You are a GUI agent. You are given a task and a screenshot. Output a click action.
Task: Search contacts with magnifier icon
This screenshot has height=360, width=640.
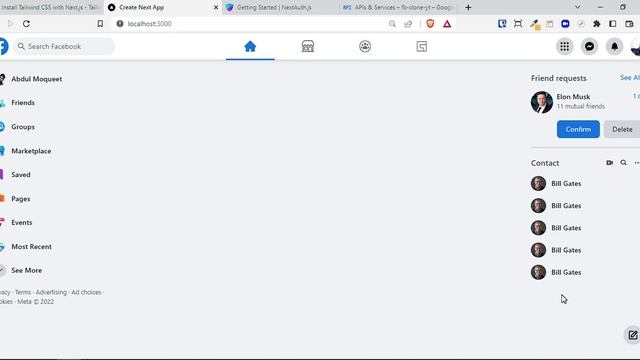click(x=623, y=163)
